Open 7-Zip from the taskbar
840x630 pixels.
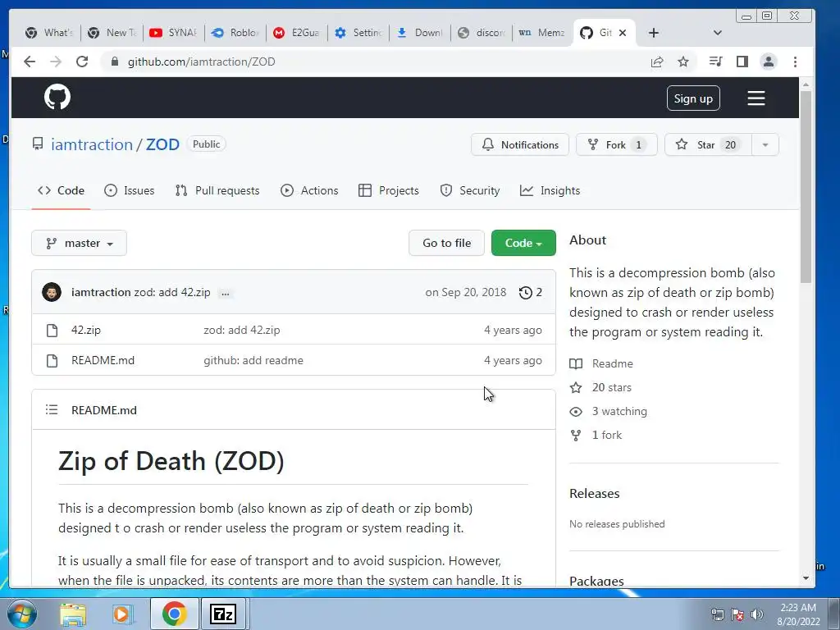click(223, 614)
